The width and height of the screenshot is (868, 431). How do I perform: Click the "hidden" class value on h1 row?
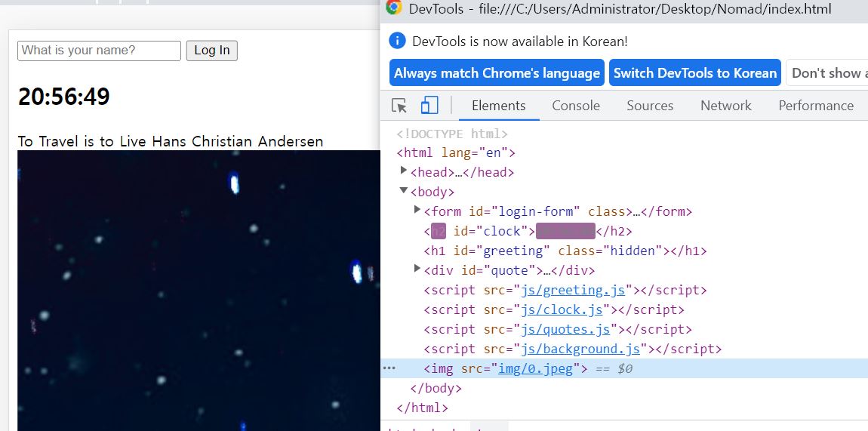point(633,251)
